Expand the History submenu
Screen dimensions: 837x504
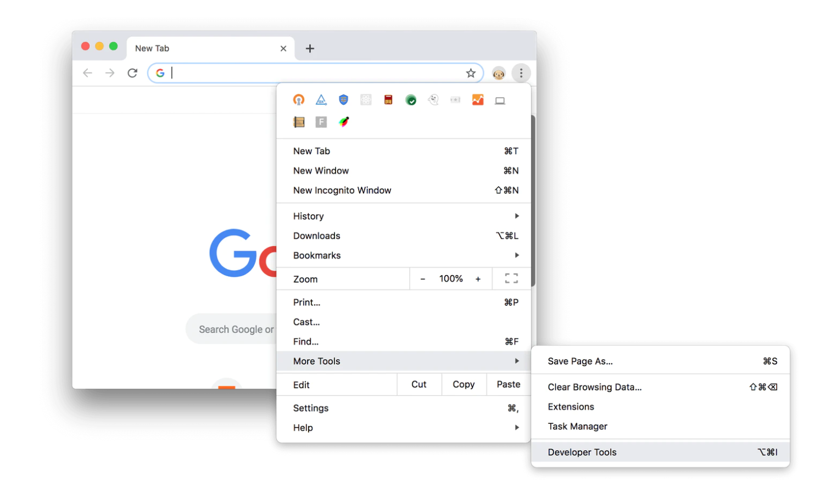[516, 216]
